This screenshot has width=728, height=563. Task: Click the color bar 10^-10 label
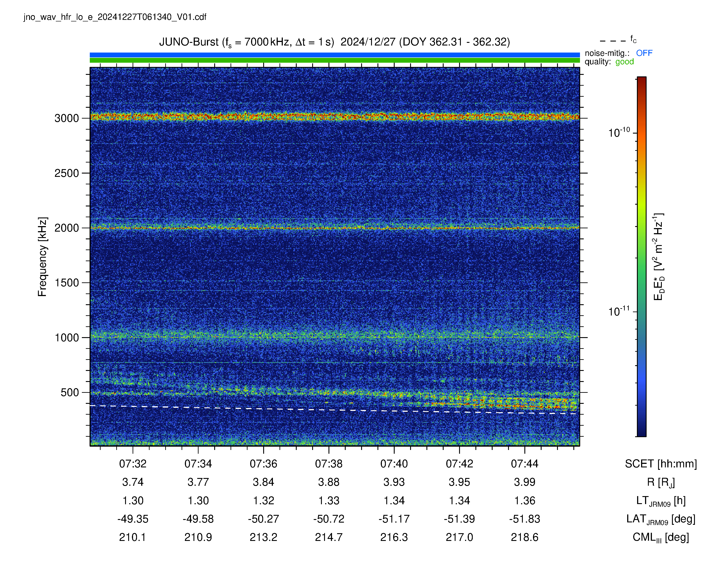(619, 132)
